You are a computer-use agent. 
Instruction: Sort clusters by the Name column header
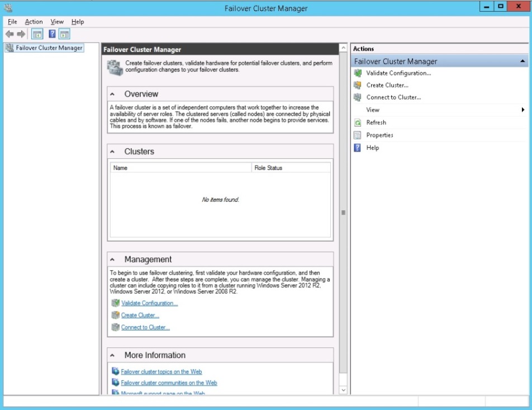181,168
